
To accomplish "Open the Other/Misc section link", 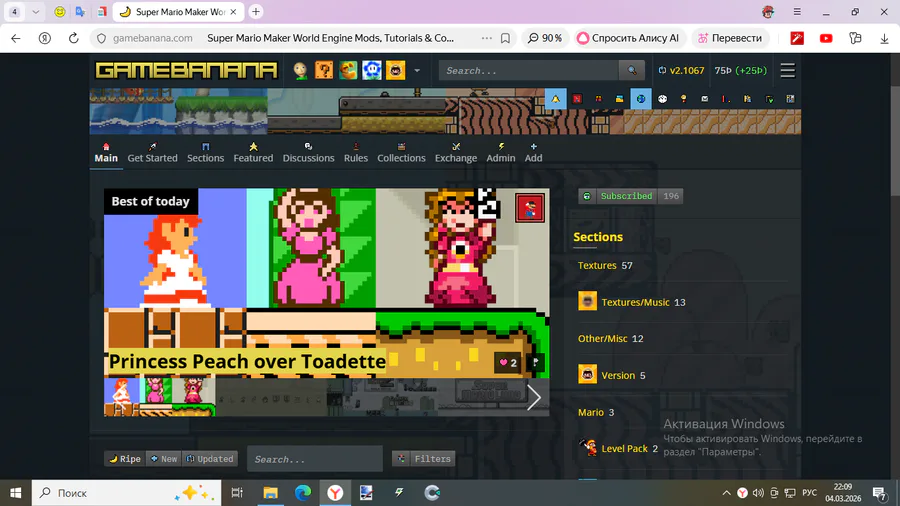I will click(x=603, y=338).
